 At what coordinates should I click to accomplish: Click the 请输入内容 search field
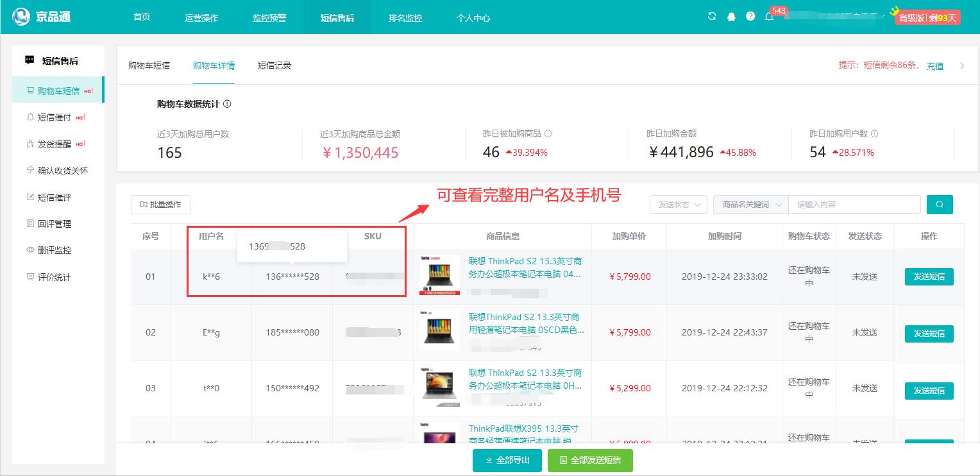pos(854,205)
